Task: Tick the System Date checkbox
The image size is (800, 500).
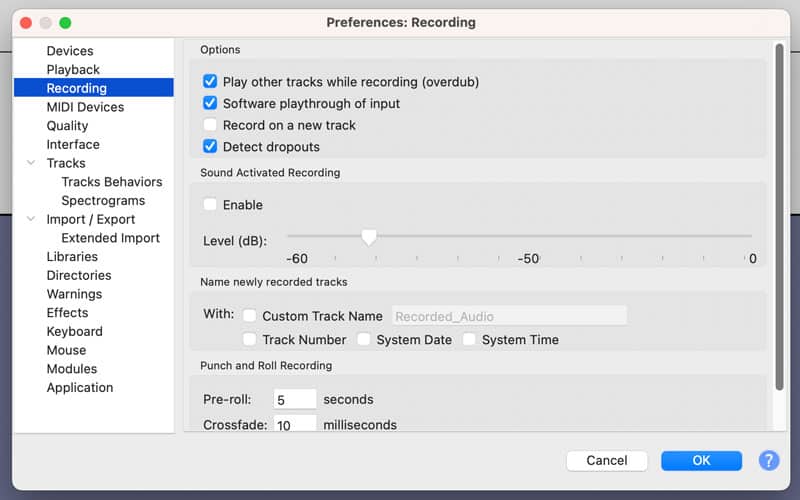Action: click(365, 340)
